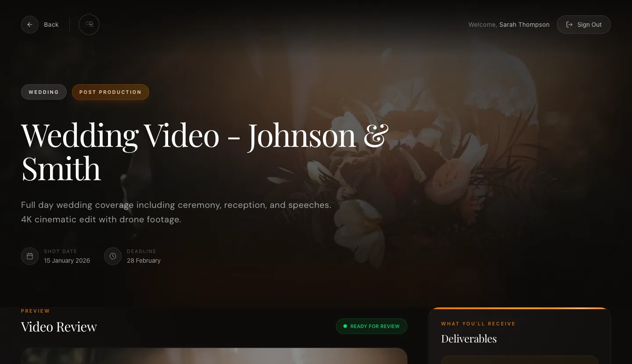This screenshot has height=364, width=632.
Task: Click the PREVIEW section label
Action: click(x=36, y=311)
